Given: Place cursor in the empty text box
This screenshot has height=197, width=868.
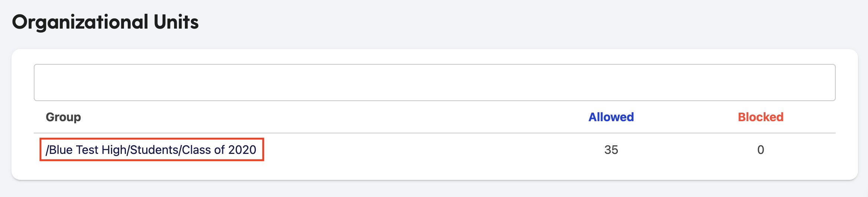Looking at the screenshot, I should 434,83.
